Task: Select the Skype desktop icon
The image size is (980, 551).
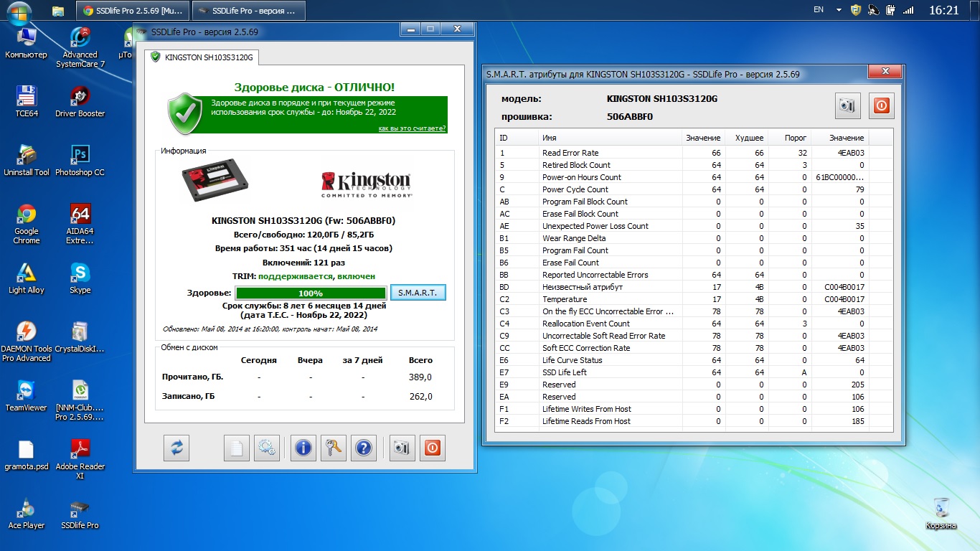Action: click(80, 279)
